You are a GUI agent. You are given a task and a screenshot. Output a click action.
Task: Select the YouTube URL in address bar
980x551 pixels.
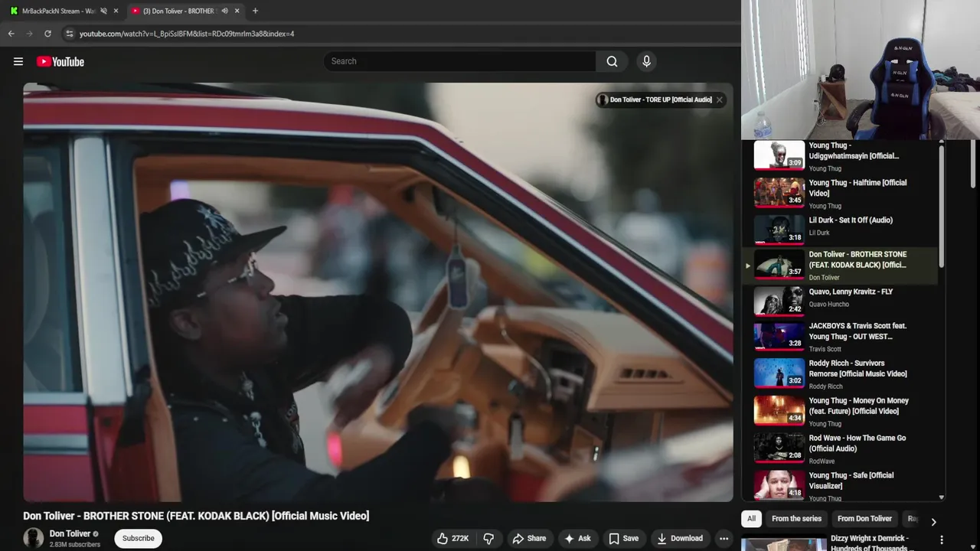tap(187, 34)
